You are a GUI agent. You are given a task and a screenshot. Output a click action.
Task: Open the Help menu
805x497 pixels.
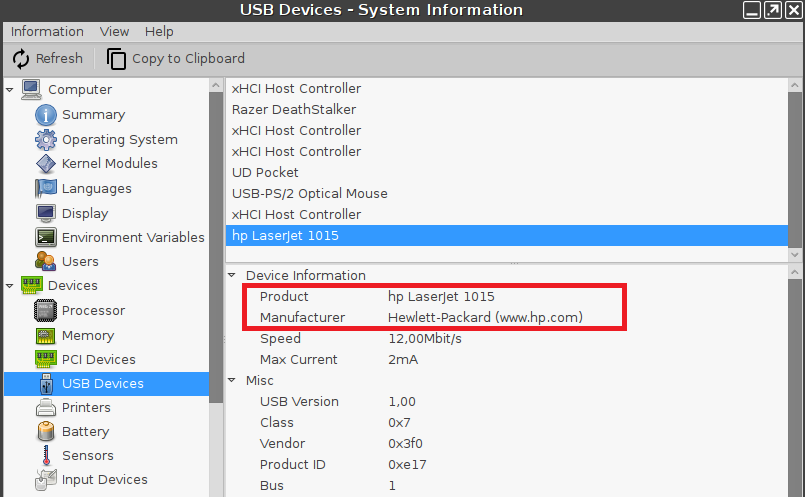[159, 32]
